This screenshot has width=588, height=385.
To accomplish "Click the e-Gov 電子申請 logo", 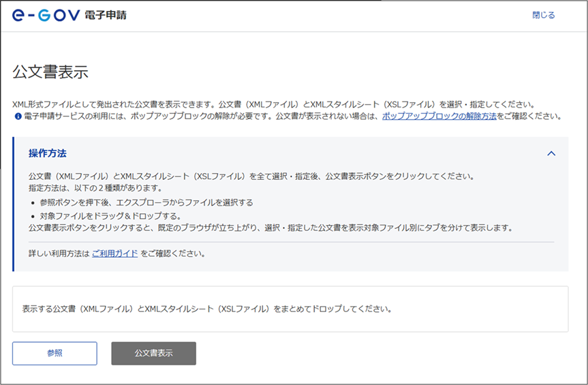I will pos(69,16).
